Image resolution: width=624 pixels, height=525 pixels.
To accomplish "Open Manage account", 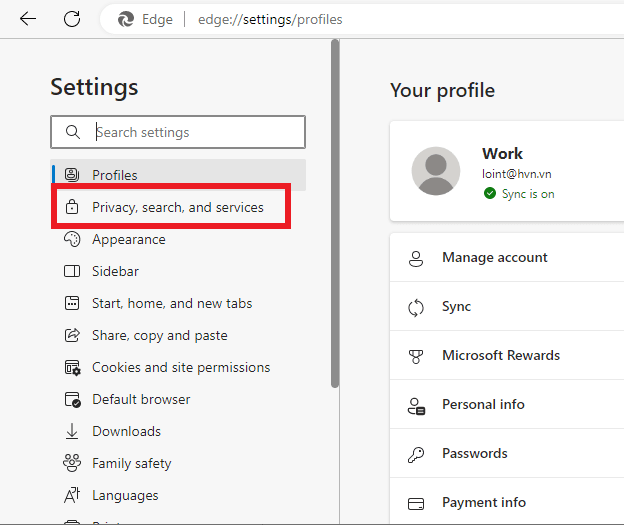I will click(x=507, y=258).
